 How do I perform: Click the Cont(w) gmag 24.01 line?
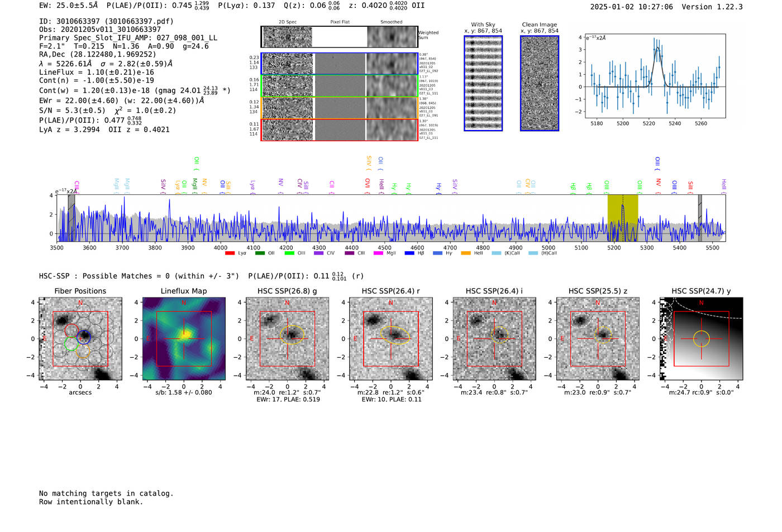click(135, 90)
